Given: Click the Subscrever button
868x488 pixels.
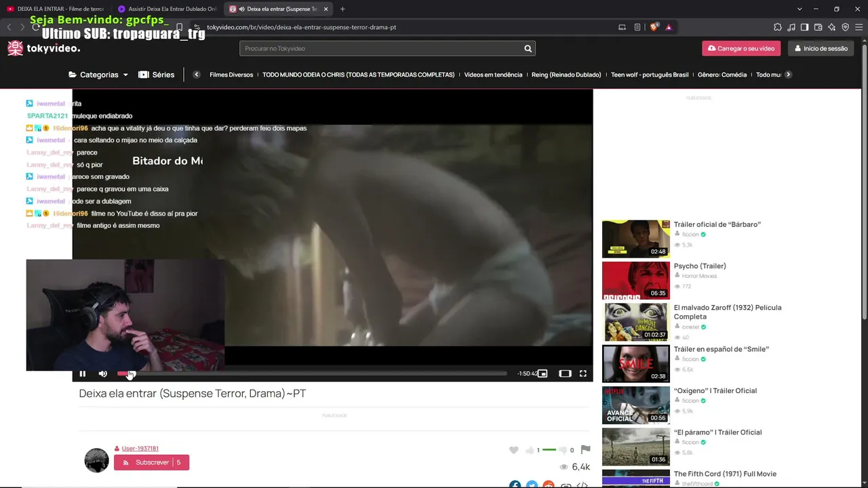Looking at the screenshot, I should click(x=151, y=462).
